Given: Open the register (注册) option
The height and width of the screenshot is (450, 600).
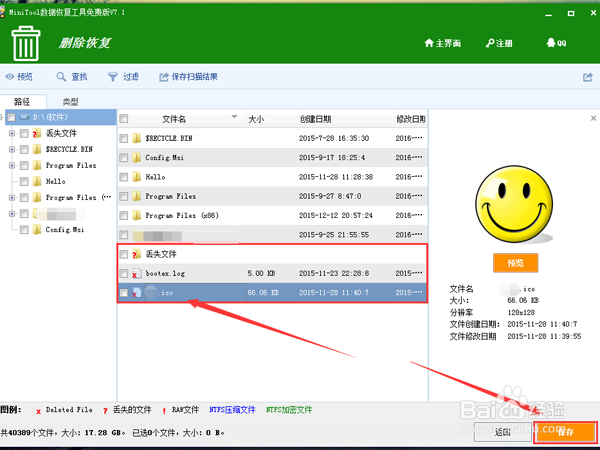Looking at the screenshot, I should coord(499,43).
